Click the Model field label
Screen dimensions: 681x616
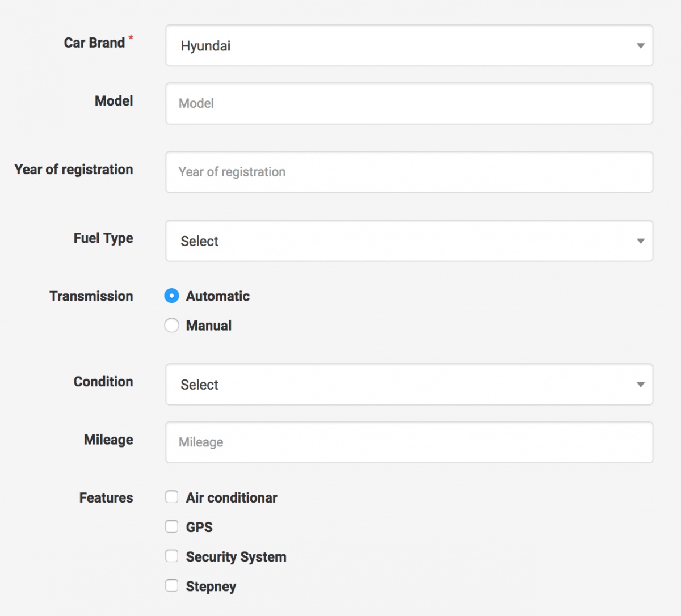click(x=113, y=101)
